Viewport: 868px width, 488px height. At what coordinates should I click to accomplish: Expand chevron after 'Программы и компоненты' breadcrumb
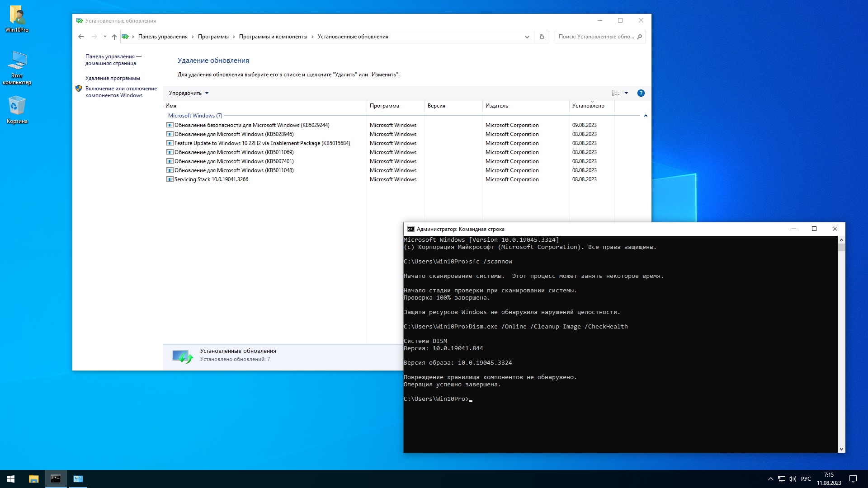click(312, 37)
